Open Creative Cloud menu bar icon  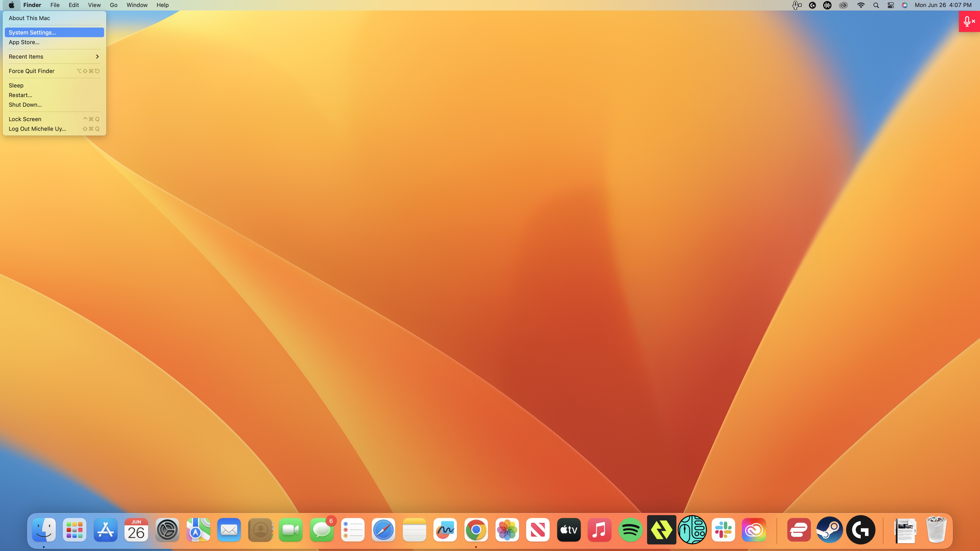click(843, 5)
